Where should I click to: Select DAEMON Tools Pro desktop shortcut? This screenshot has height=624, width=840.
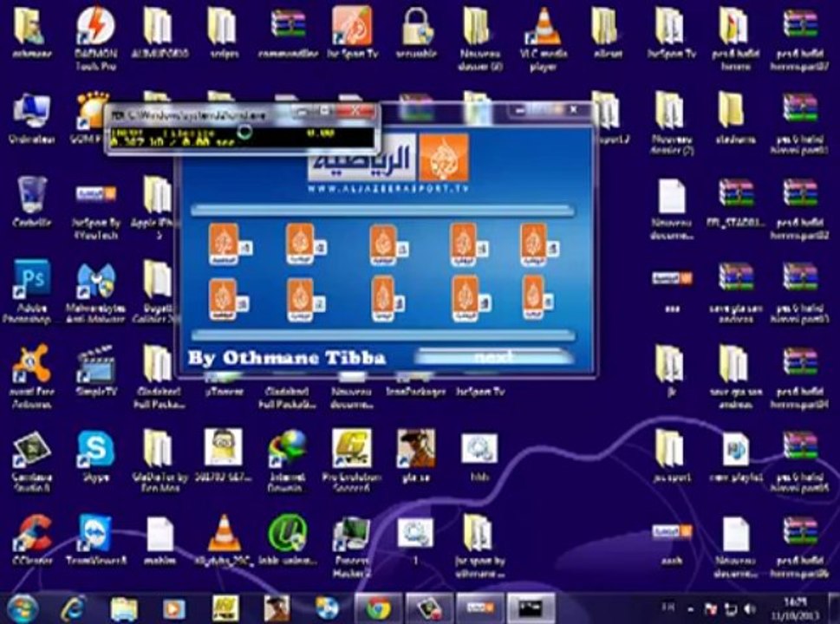[95, 38]
